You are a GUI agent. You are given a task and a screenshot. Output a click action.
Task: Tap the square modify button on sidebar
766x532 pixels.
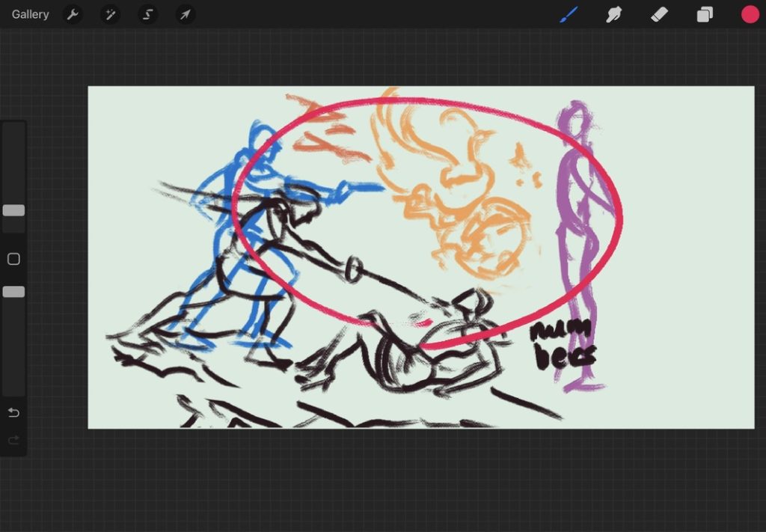tap(13, 259)
